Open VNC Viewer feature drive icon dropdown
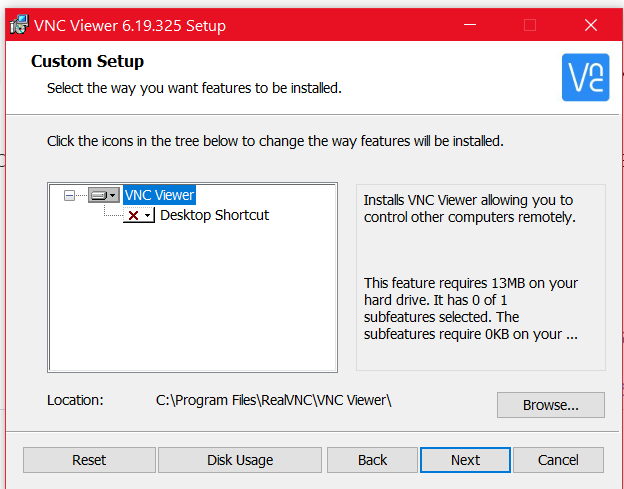 click(103, 195)
